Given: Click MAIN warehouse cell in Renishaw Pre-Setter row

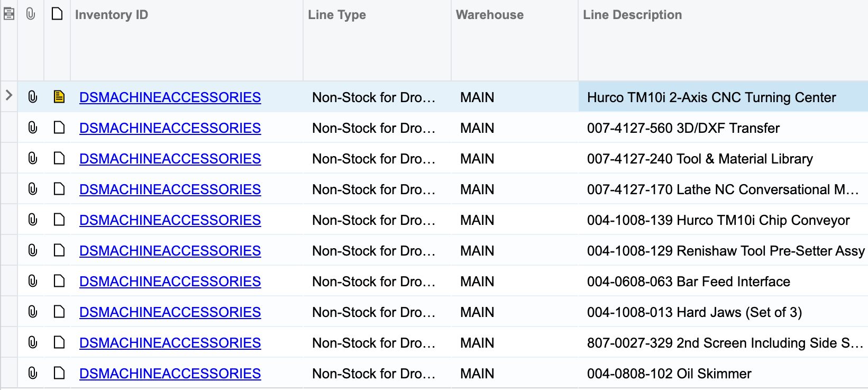Looking at the screenshot, I should click(515, 250).
